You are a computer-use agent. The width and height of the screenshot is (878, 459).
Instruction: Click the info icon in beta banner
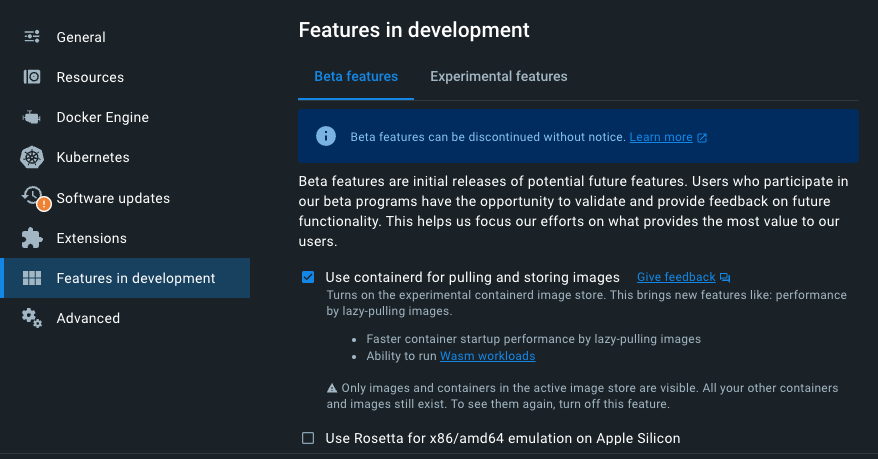[326, 136]
